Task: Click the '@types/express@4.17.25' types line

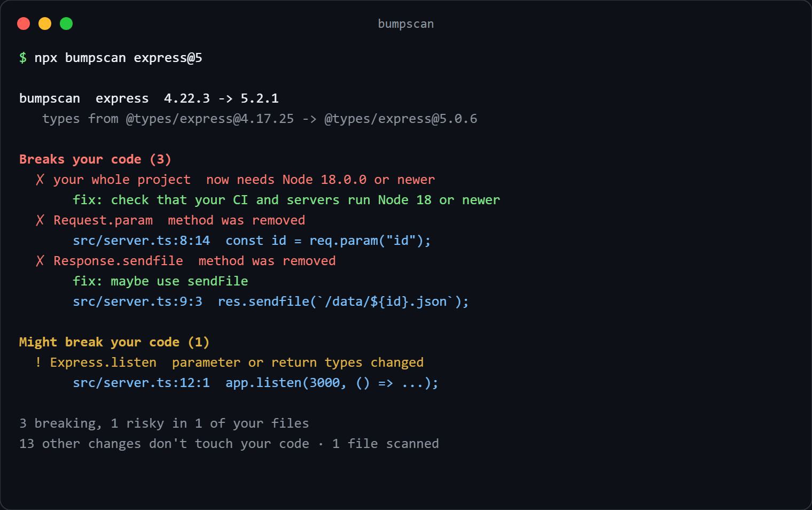Action: click(260, 119)
